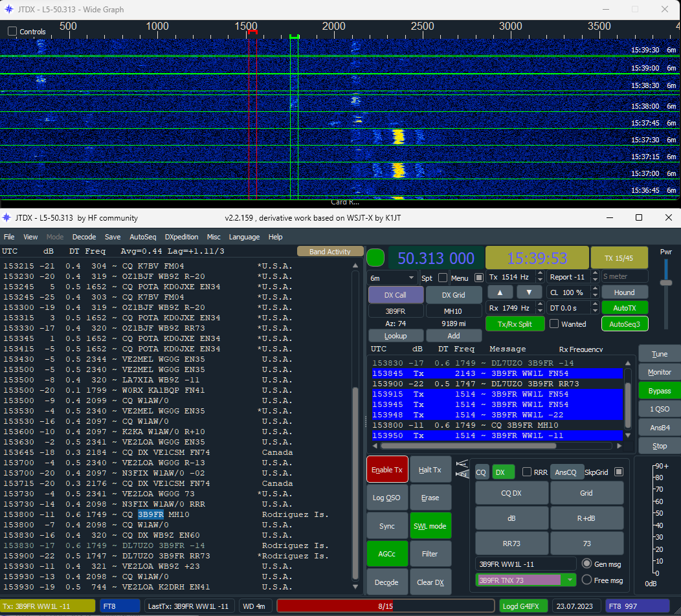Click the AutoSeq3 button
Viewport: 681px width, 616px height.
point(624,324)
